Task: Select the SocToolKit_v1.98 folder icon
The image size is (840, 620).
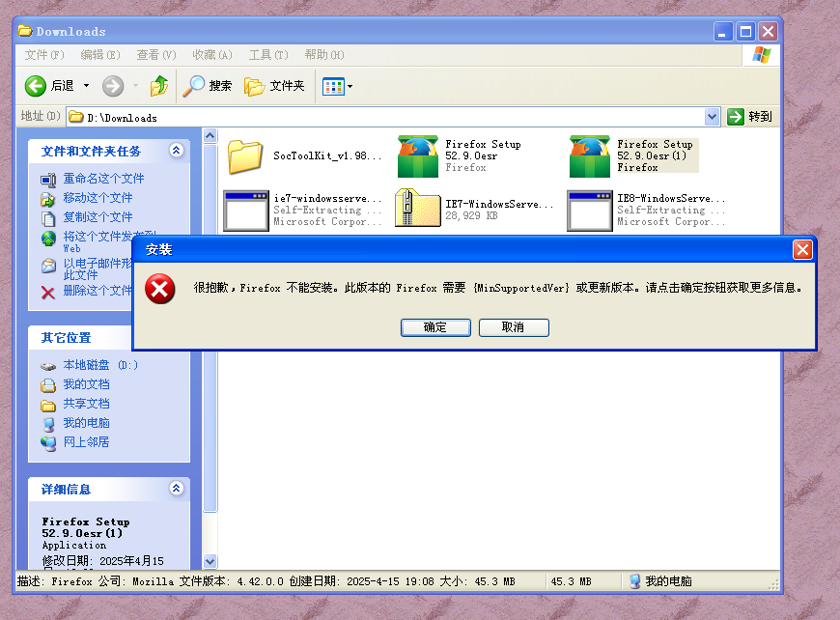Action: coord(245,156)
